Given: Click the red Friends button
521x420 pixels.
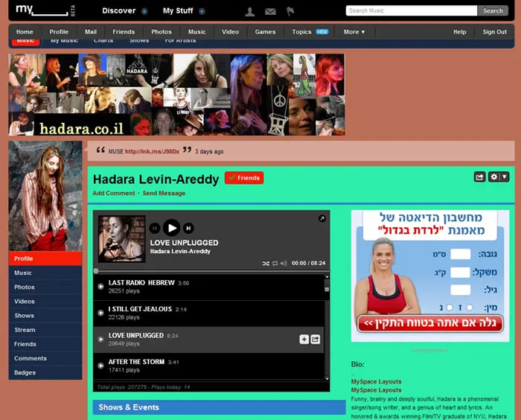Looking at the screenshot, I should point(244,178).
